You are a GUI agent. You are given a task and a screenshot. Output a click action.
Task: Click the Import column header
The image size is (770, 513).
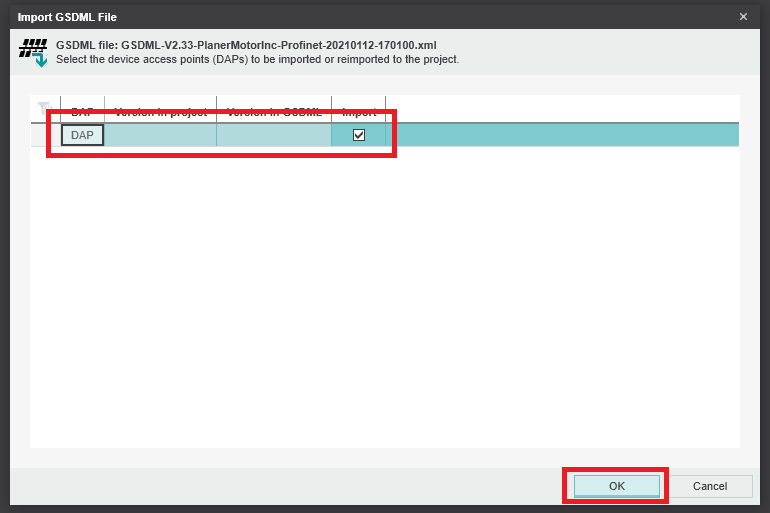tap(358, 112)
